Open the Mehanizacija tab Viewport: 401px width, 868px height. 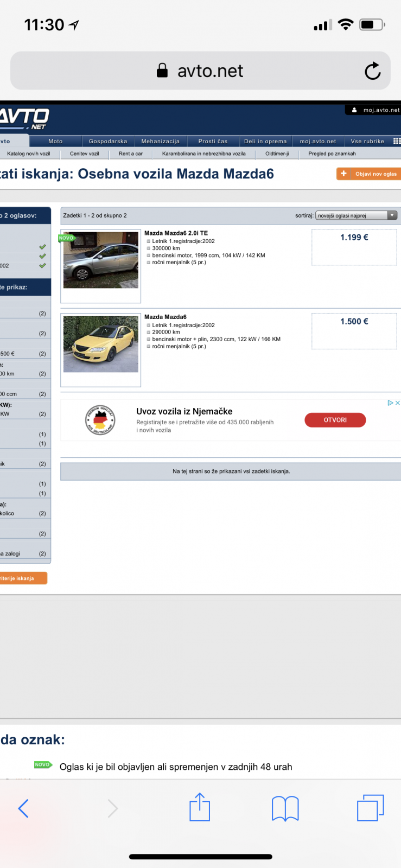(x=160, y=141)
